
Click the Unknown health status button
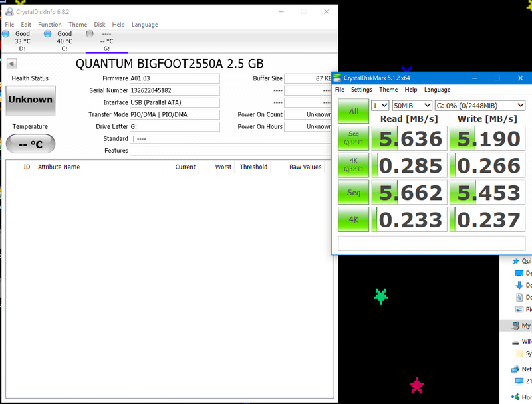tap(31, 100)
